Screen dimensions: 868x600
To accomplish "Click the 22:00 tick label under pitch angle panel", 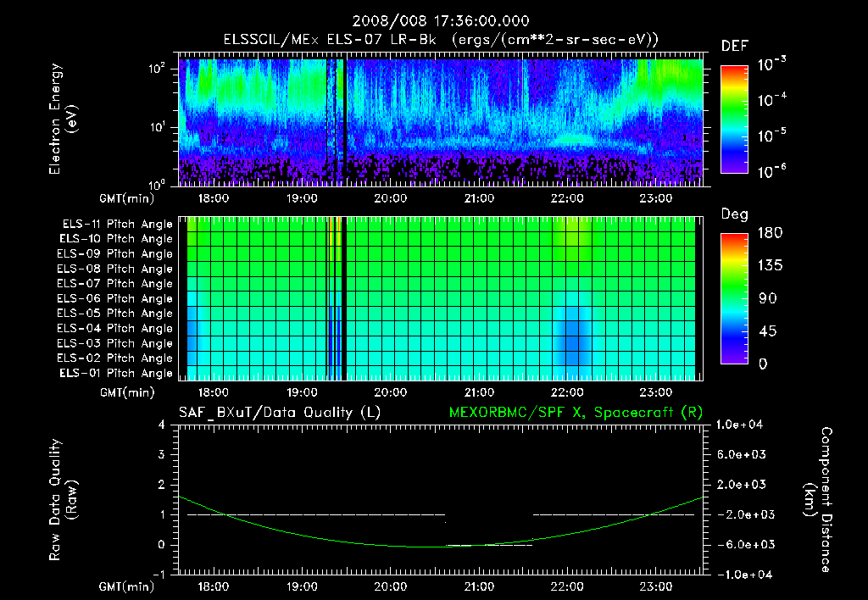I will [567, 392].
